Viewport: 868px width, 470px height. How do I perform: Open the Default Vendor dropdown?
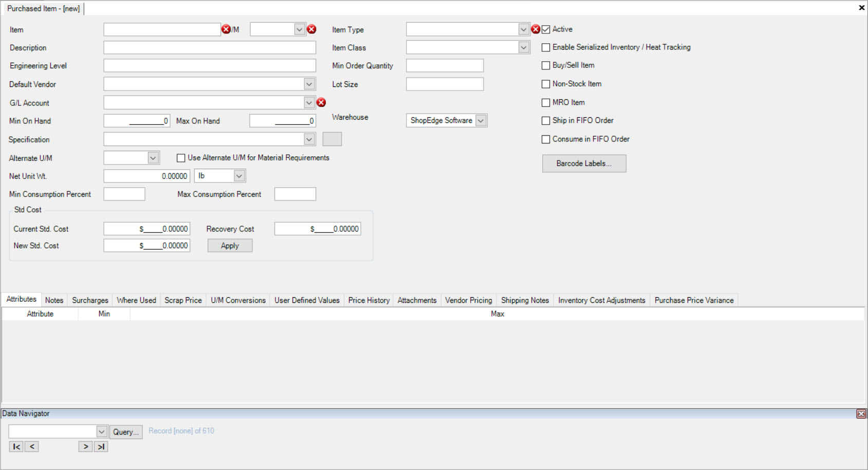[309, 84]
